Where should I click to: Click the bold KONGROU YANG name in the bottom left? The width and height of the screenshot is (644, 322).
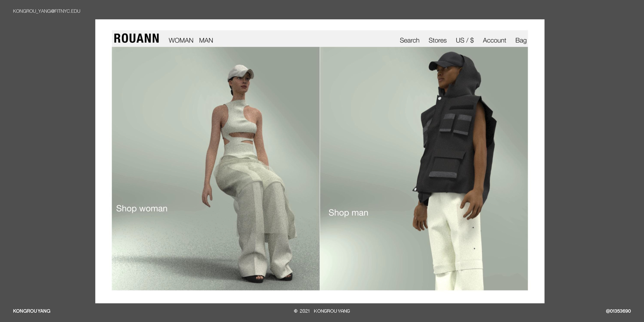32,311
